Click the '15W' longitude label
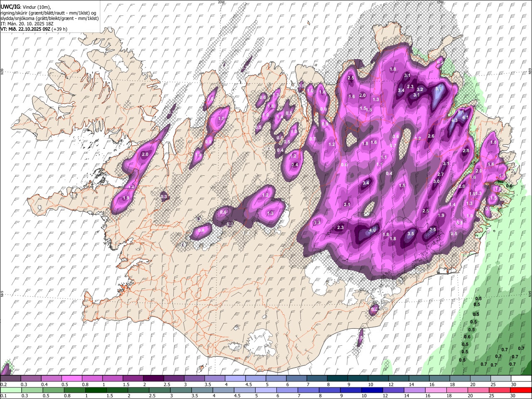Image resolution: width=532 pixels, height=399 pixels. click(441, 2)
